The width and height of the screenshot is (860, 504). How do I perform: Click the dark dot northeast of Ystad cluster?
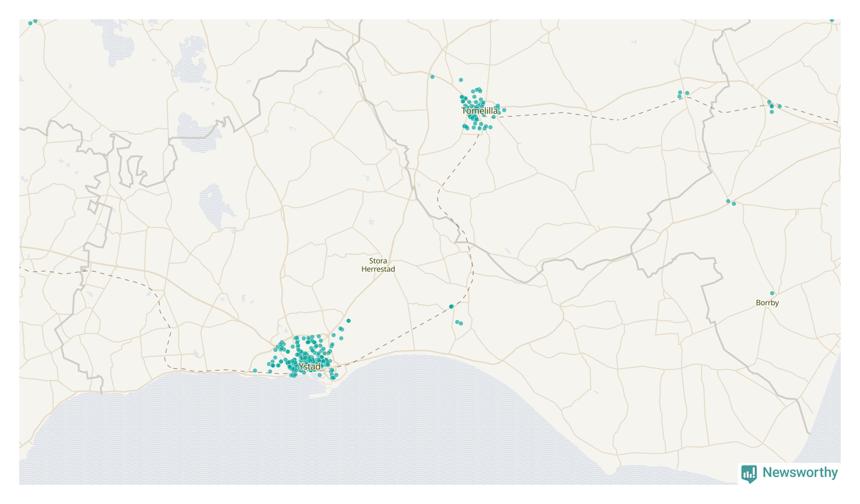348,321
